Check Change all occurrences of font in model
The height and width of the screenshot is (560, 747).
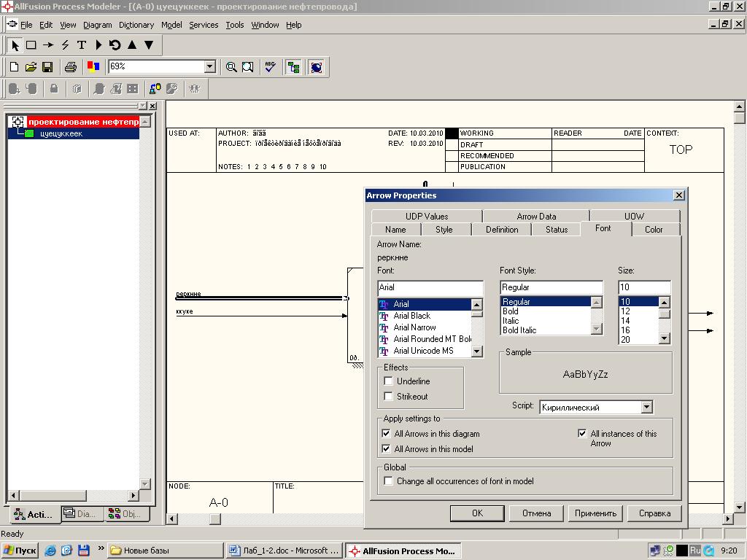(388, 481)
